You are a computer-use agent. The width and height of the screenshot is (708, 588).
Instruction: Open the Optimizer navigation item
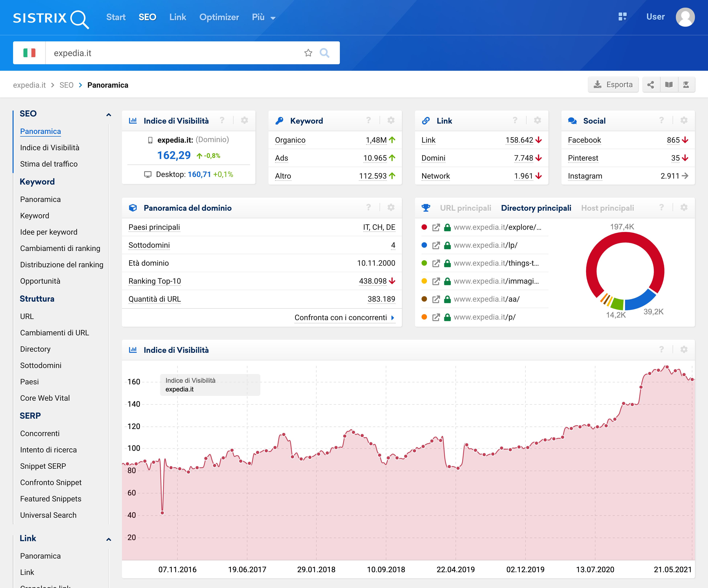click(x=219, y=17)
